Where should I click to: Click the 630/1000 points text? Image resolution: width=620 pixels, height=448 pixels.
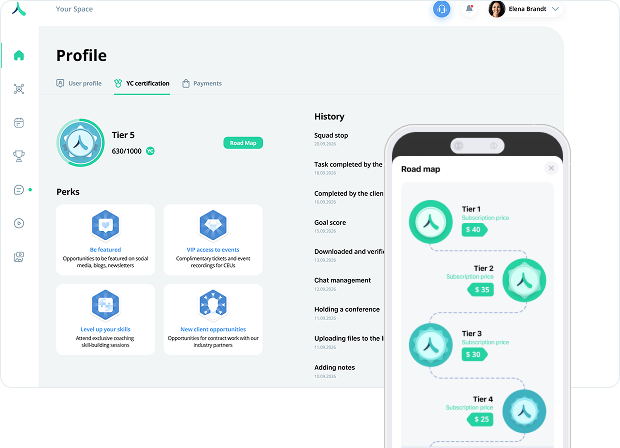click(127, 151)
